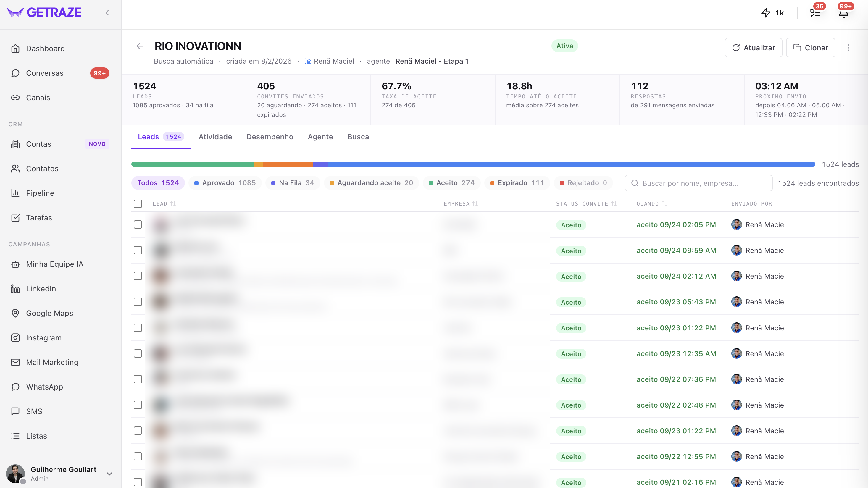This screenshot has height=488, width=868.
Task: Switch to the Desempenho tab
Action: pos(270,137)
